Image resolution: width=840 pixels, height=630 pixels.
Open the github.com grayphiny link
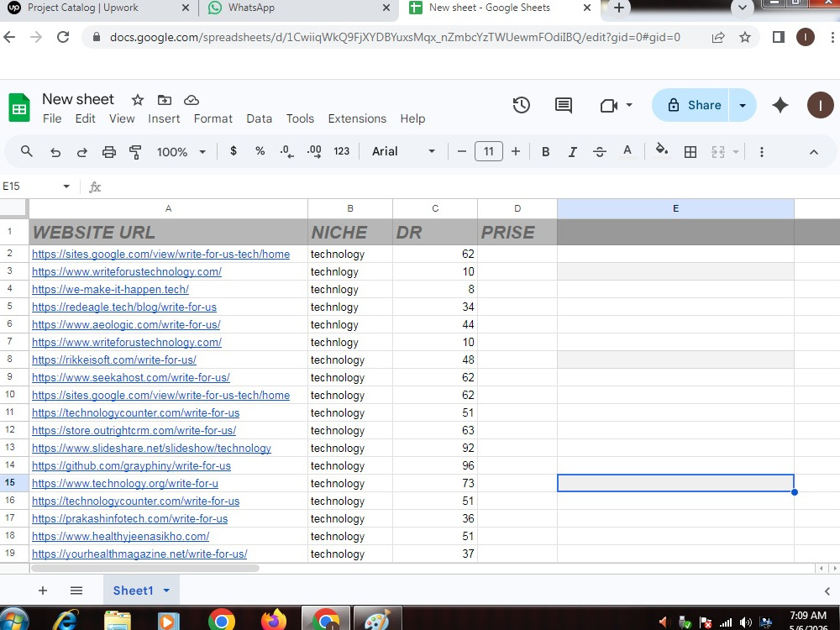[x=131, y=465]
